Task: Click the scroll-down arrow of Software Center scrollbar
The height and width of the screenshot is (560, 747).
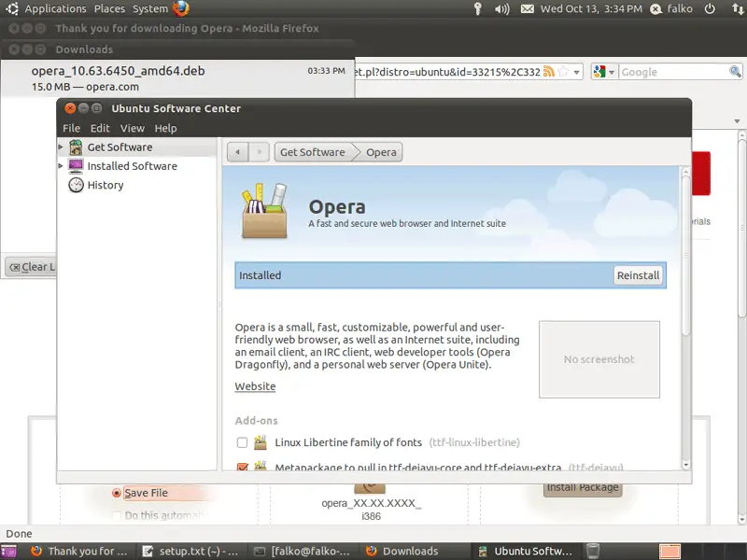Action: 686,465
